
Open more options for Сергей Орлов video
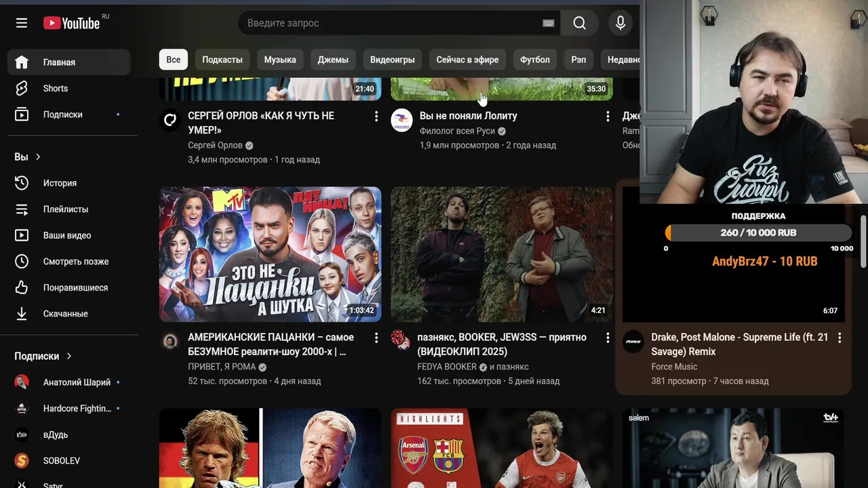pos(376,117)
